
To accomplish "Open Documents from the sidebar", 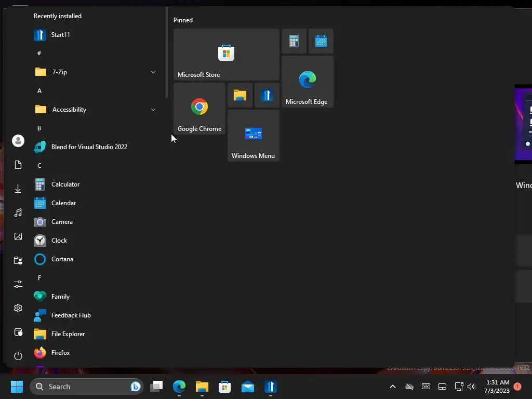I will pyautogui.click(x=18, y=165).
